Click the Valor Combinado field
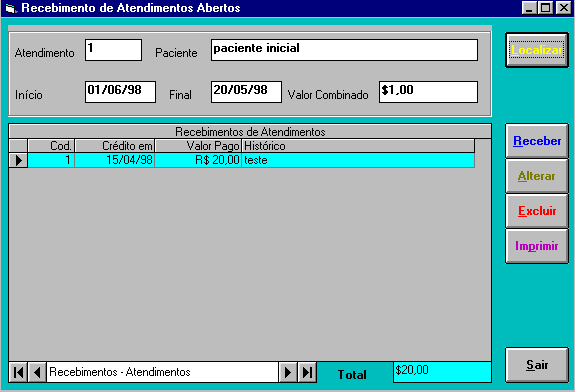The height and width of the screenshot is (392, 575). pyautogui.click(x=428, y=92)
